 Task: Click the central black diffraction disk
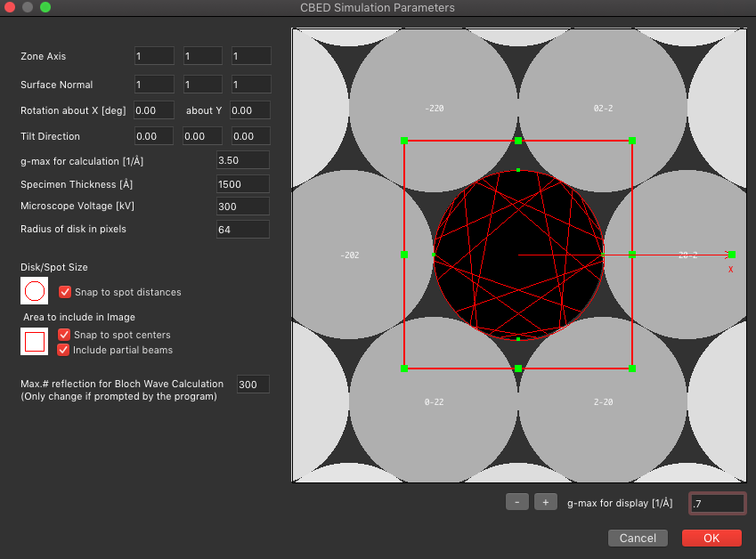(518, 255)
